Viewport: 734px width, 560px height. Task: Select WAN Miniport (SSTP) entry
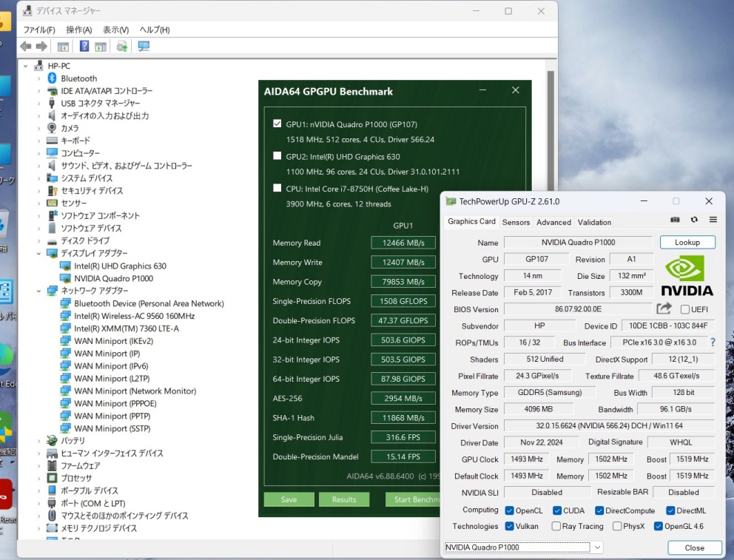pyautogui.click(x=112, y=428)
